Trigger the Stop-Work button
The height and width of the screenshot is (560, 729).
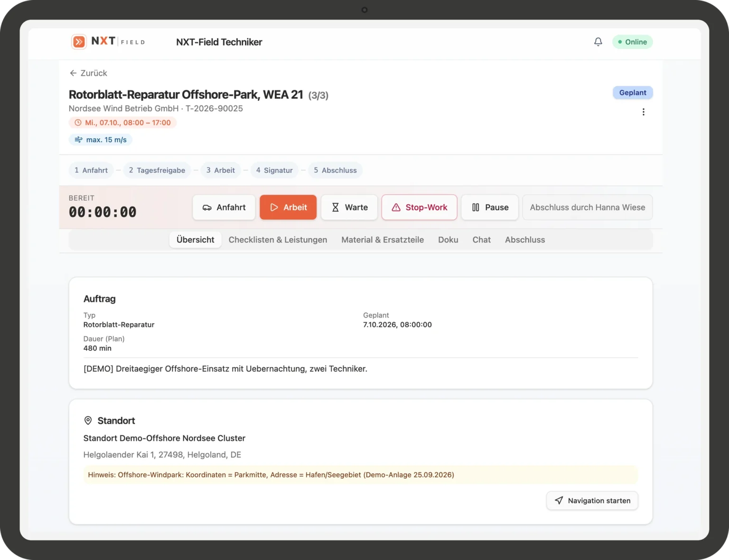(x=420, y=207)
